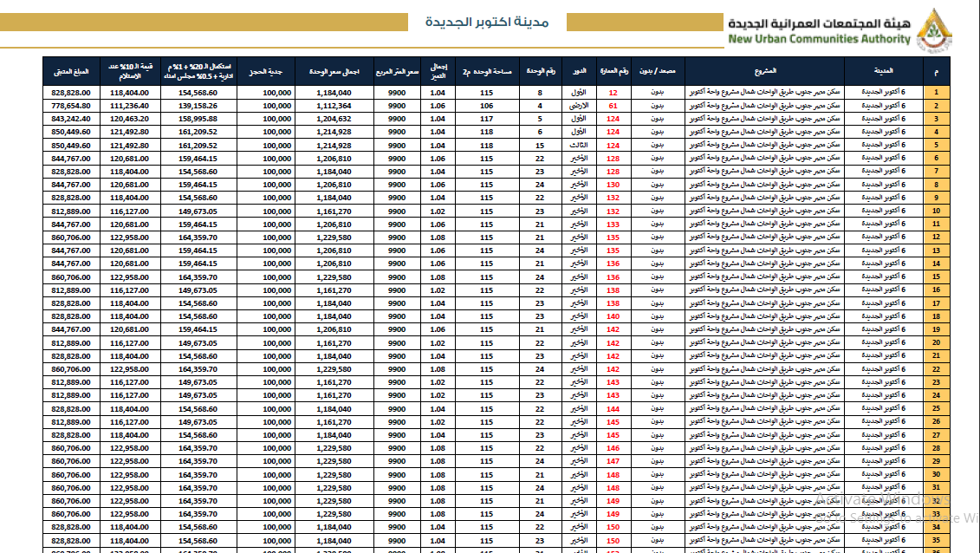Select remaining amount 812,889.00 in row 26
The image size is (980, 553).
click(71, 422)
